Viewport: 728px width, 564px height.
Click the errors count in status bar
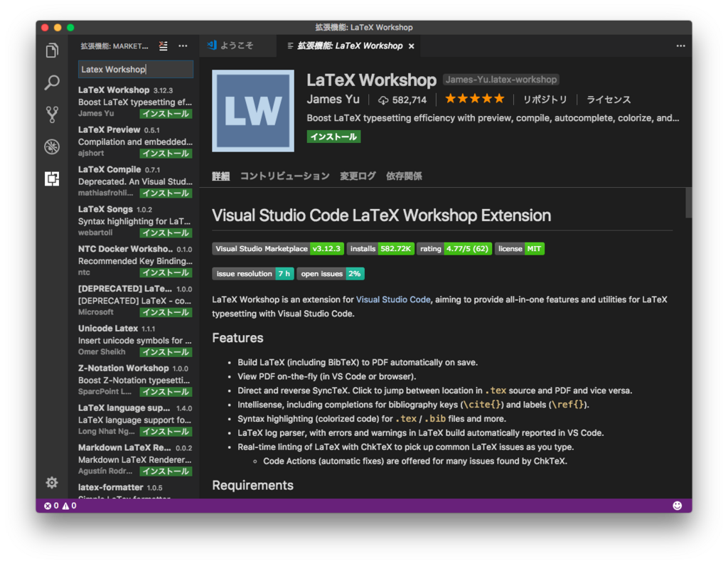coord(51,506)
